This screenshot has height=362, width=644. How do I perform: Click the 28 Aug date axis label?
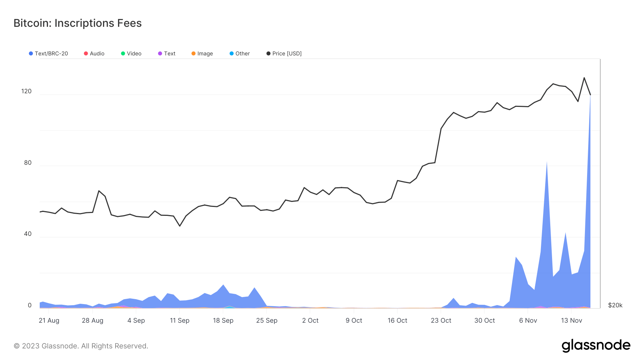(x=93, y=321)
